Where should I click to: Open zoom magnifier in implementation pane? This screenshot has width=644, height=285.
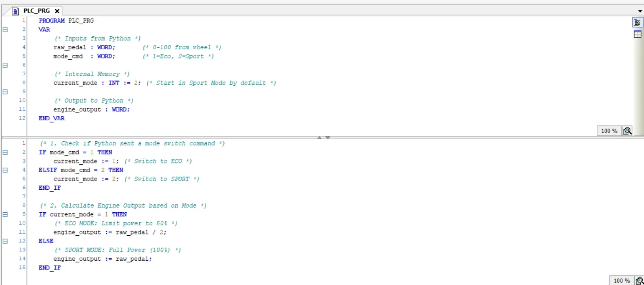(x=639, y=281)
